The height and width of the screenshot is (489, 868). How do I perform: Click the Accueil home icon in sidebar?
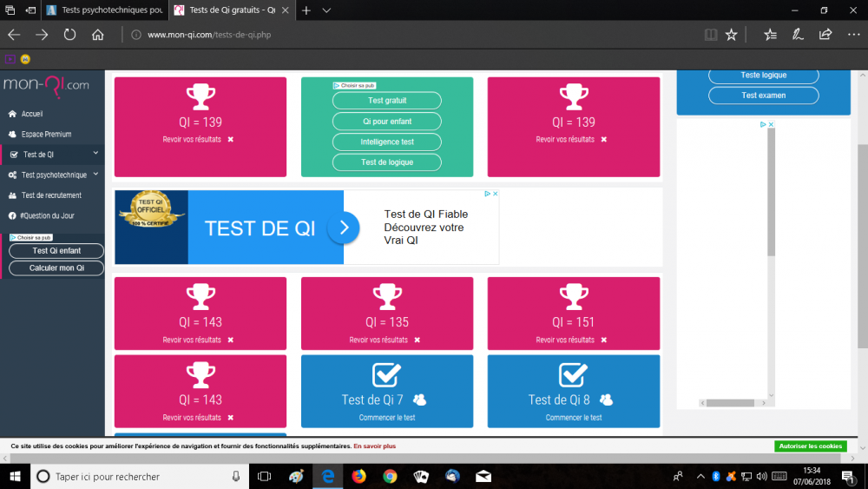[x=12, y=114]
